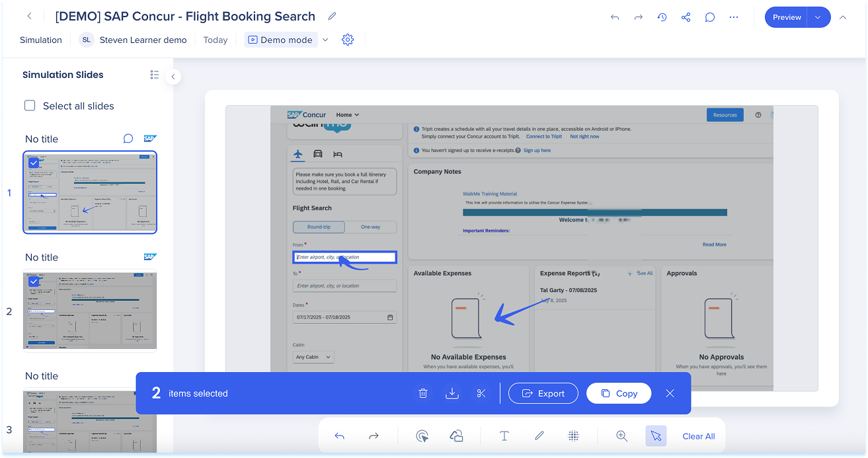Download selected slides via download icon
The image size is (868, 458).
(x=452, y=393)
